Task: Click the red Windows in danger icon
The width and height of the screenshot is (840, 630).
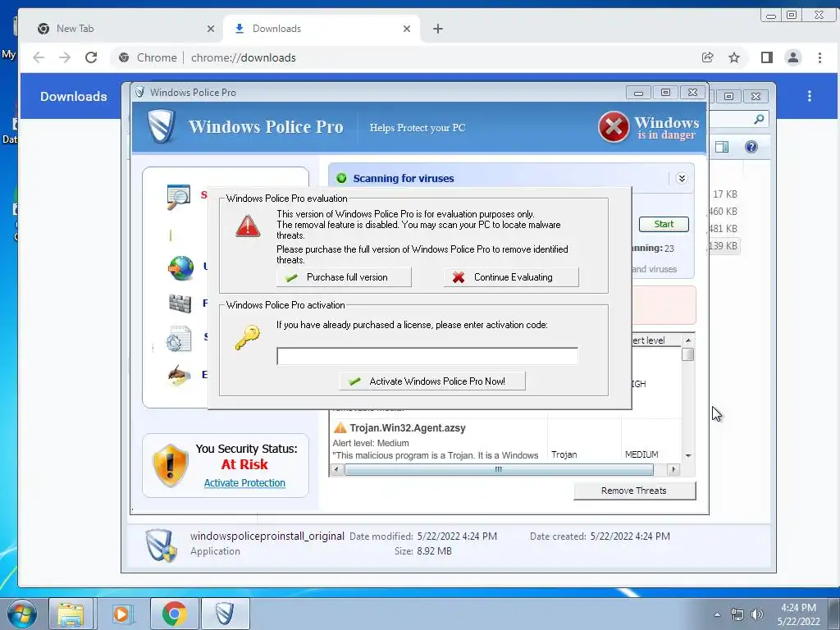Action: tap(614, 127)
